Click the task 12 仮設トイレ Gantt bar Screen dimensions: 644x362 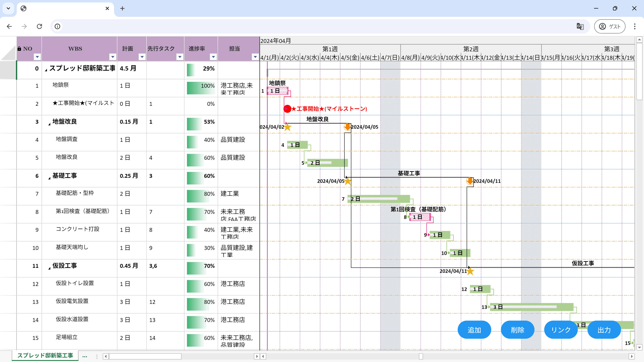click(480, 289)
